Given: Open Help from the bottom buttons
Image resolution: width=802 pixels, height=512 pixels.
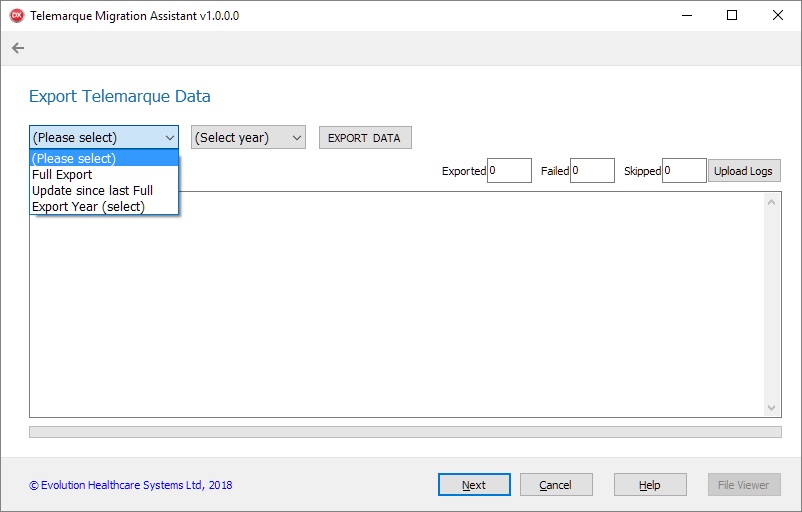Looking at the screenshot, I should tap(650, 485).
